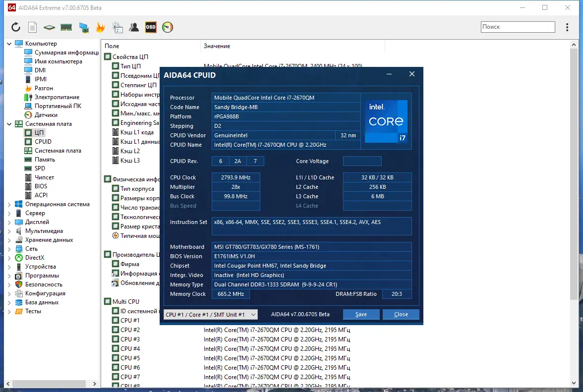Select Разгон flame tree item

click(39, 88)
